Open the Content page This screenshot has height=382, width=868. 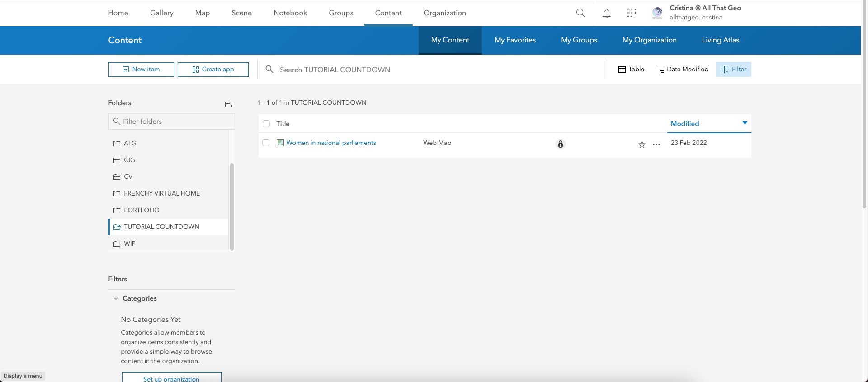[x=388, y=13]
